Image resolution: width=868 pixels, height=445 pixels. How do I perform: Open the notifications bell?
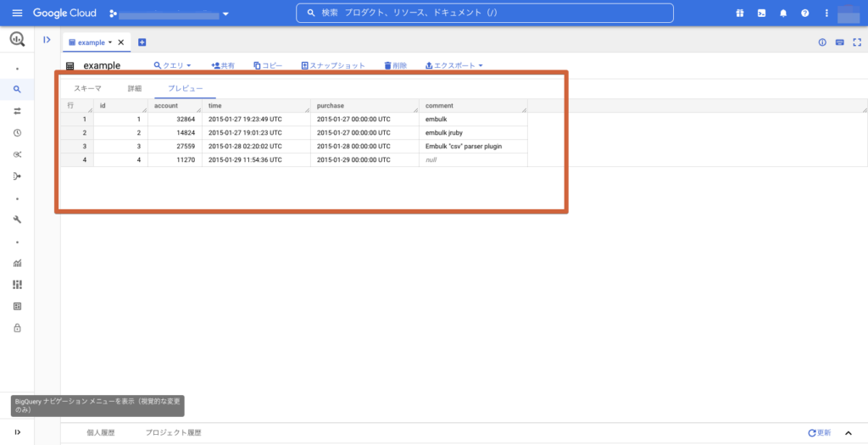tap(783, 14)
